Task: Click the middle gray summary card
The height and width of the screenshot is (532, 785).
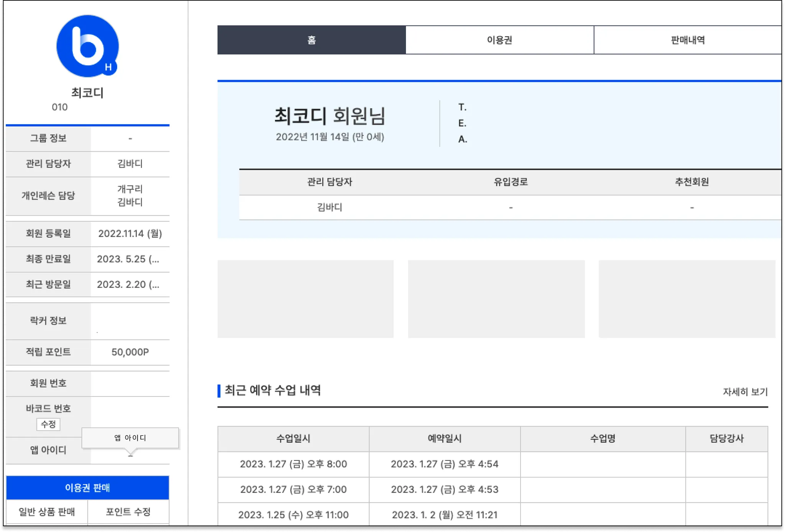Action: coord(496,299)
